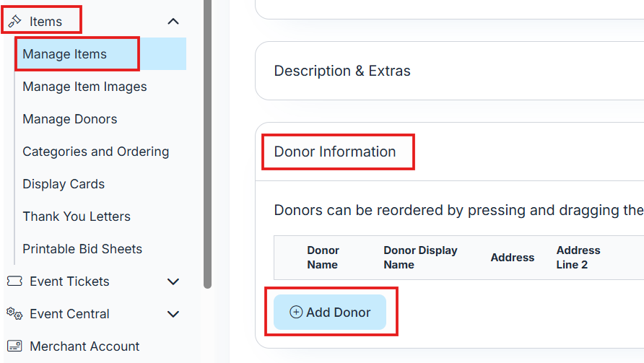This screenshot has height=363, width=644.
Task: Collapse the Items menu chevron
Action: 173,22
